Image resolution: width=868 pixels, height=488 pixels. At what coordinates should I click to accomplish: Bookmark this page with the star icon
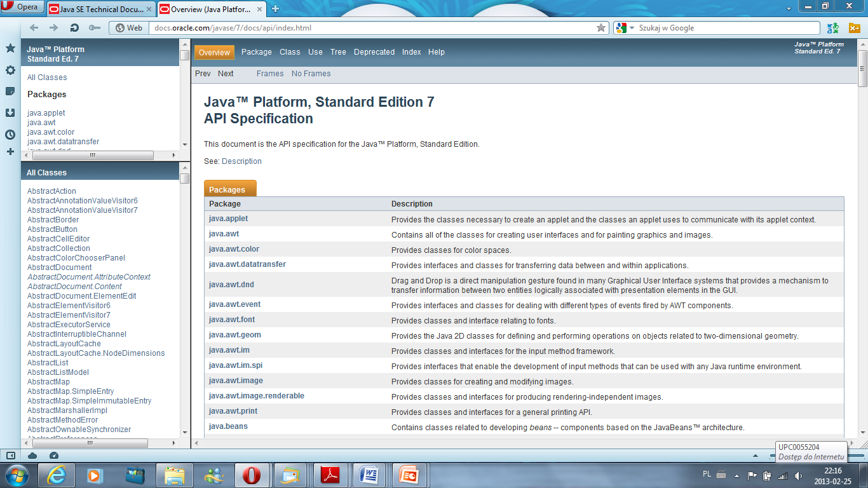pos(601,28)
